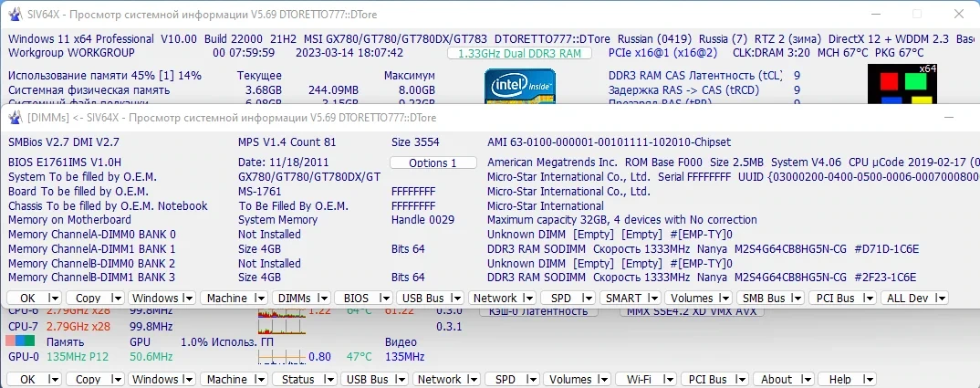Viewport: 980px width, 388px height.
Task: Click the SIV icon in the [DIMMs] window title
Action: point(15,118)
